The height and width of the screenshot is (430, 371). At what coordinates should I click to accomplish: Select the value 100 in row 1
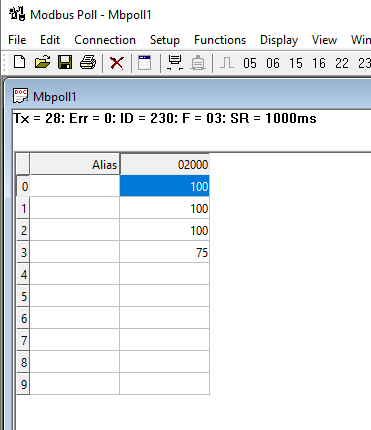pos(165,208)
